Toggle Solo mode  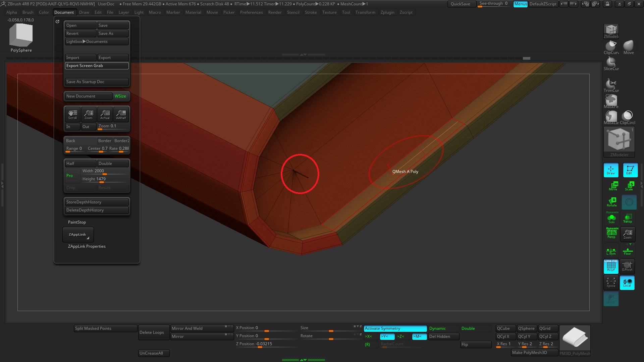tap(611, 218)
